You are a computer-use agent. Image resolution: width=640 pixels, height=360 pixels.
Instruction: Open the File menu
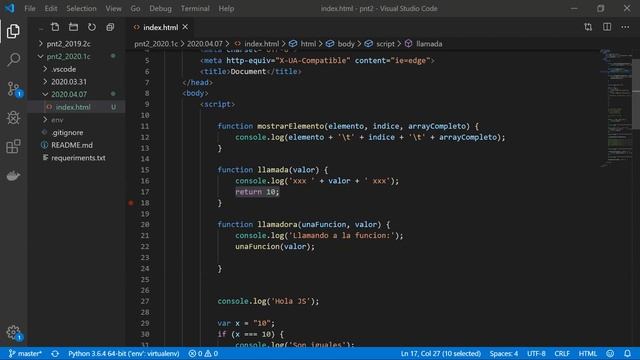click(30, 8)
